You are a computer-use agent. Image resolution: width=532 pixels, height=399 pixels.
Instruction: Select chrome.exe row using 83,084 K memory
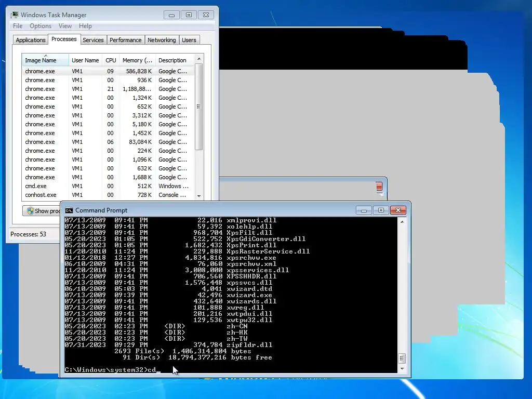(x=109, y=142)
